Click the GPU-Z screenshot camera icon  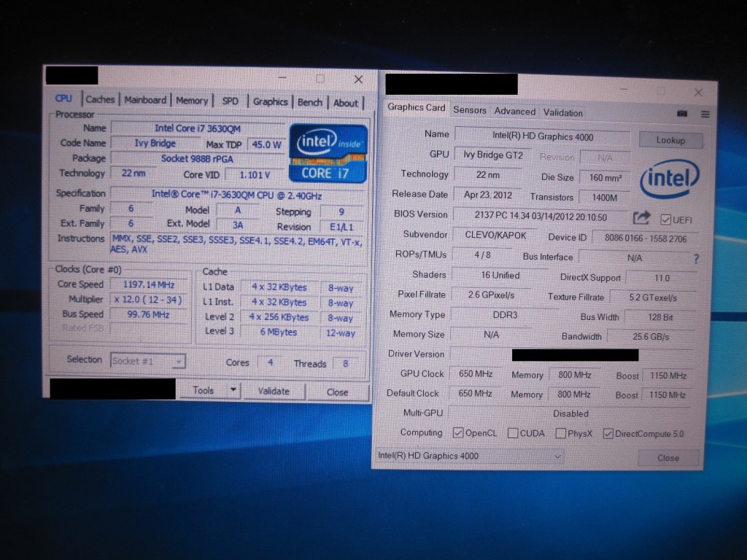682,113
